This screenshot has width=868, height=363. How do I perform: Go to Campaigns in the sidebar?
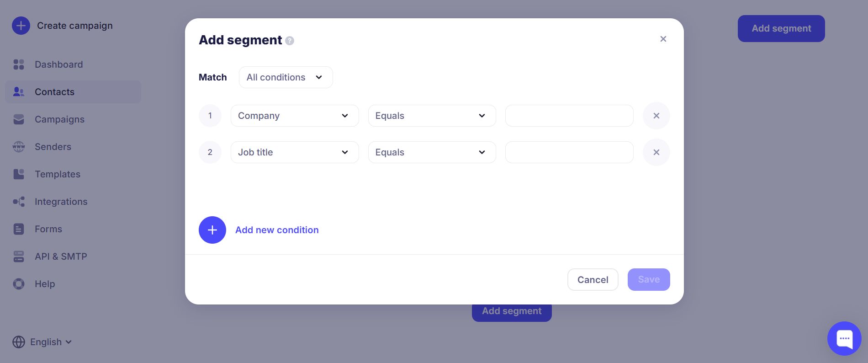[59, 119]
